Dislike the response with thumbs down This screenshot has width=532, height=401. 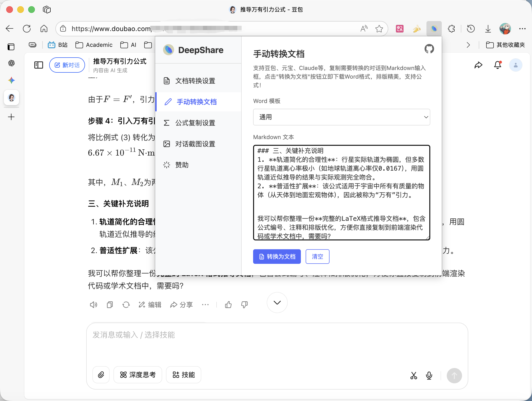[x=244, y=305]
